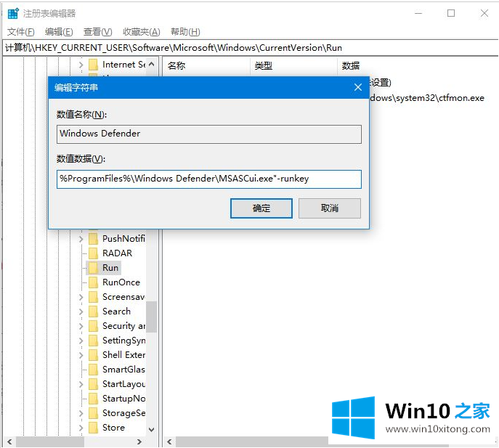The image size is (499, 448).
Task: Select the StartupNo... key in tree
Action: (x=123, y=399)
